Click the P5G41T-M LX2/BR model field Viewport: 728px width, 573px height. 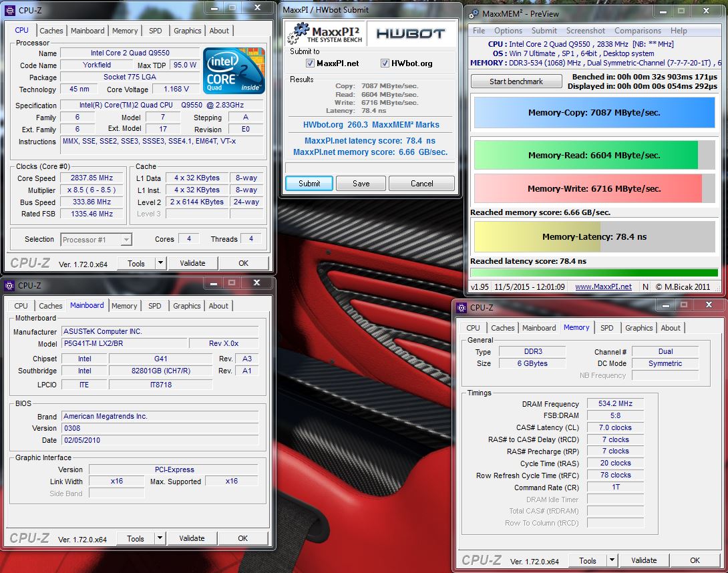click(124, 344)
